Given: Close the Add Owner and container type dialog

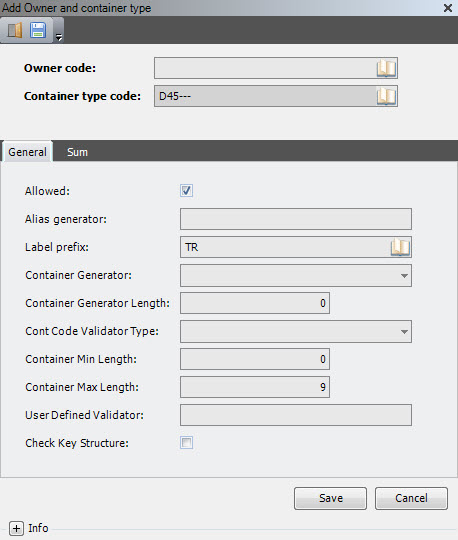Looking at the screenshot, I should click(x=448, y=8).
